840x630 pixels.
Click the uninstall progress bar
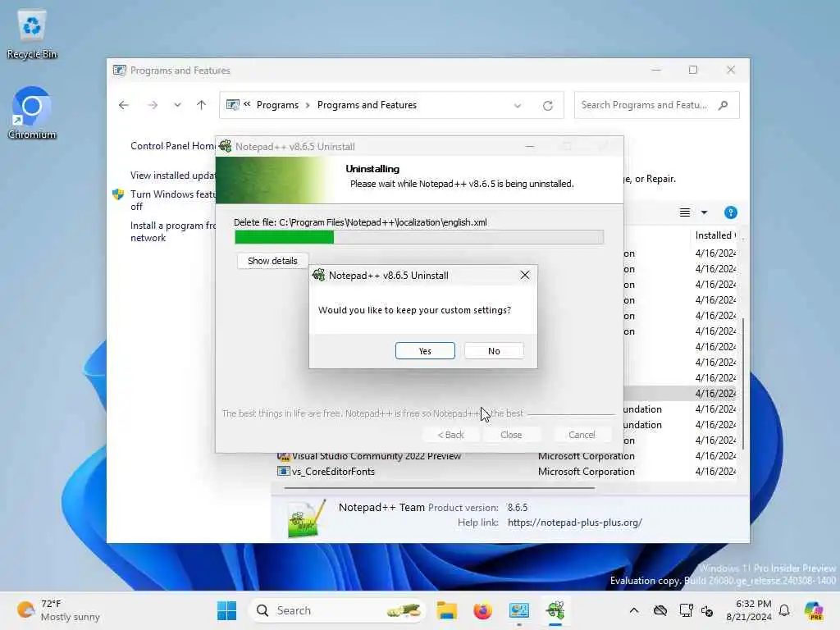(x=419, y=237)
